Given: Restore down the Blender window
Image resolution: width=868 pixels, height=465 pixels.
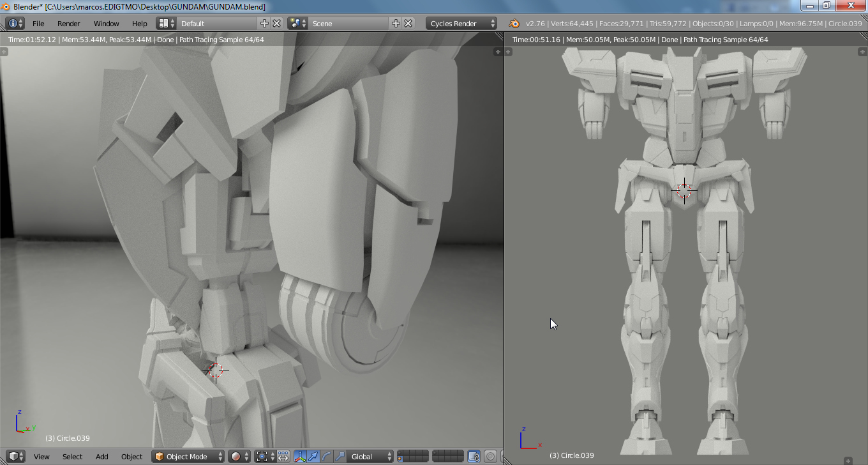Looking at the screenshot, I should [x=826, y=6].
